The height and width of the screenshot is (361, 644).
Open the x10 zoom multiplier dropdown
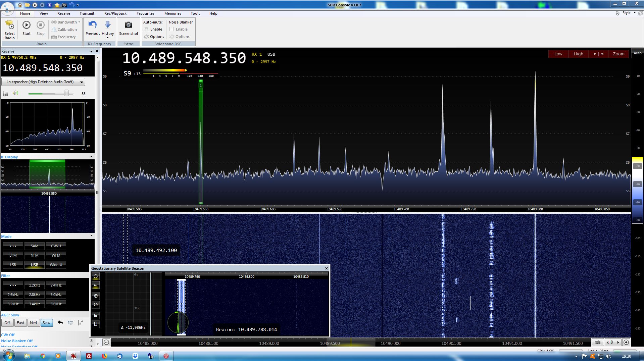[612, 342]
